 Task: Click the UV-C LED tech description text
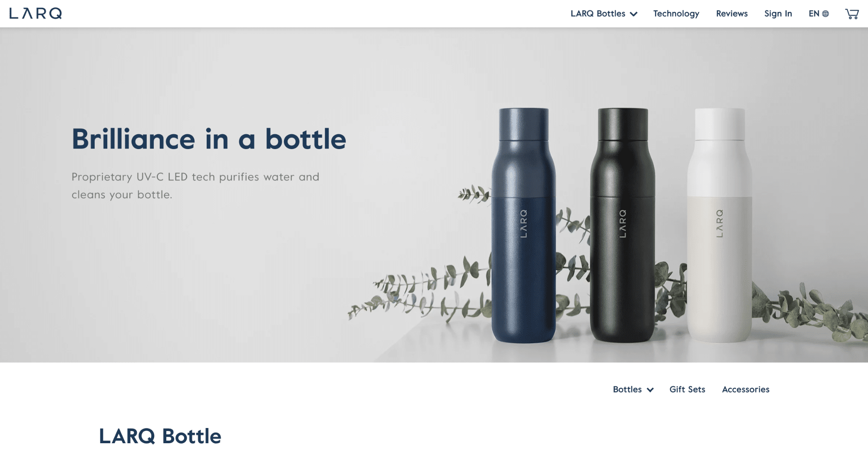195,186
